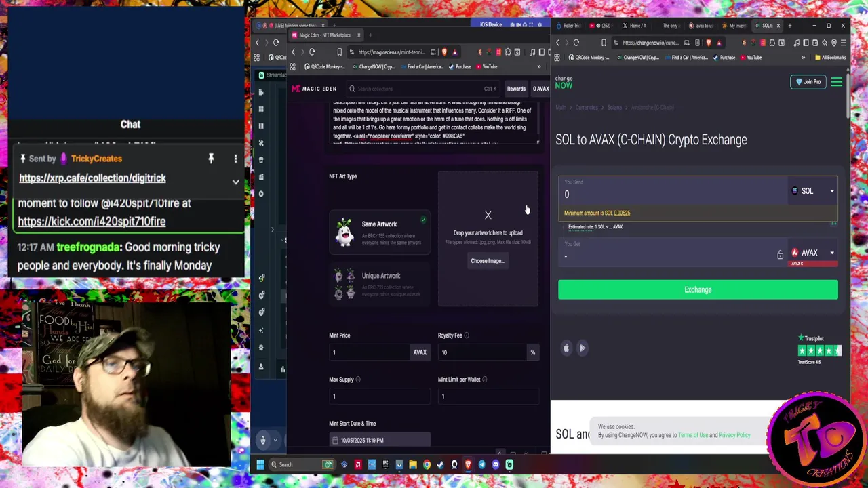
Task: Open ChangeNOW hamburger menu
Action: click(x=836, y=82)
